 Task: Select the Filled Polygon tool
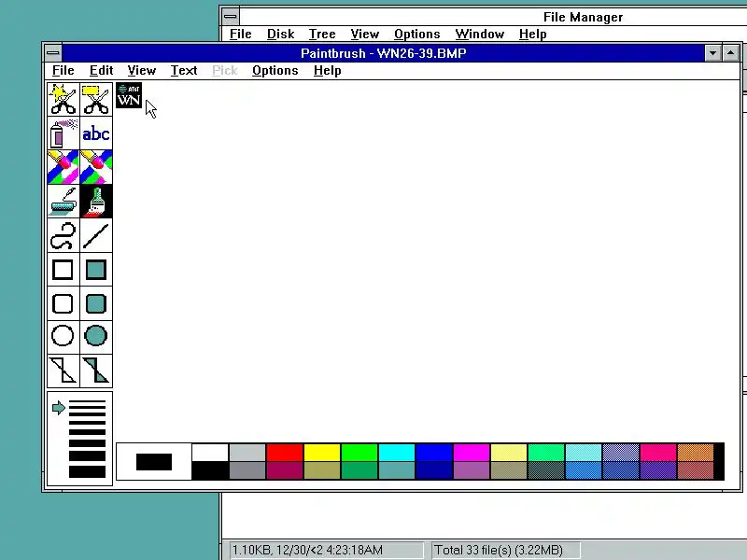coord(96,371)
